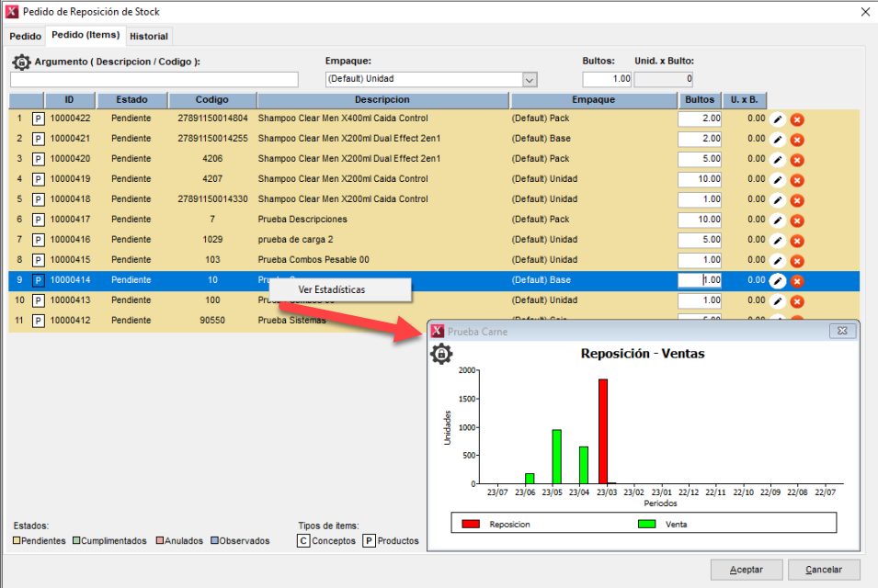Remove row 8 using the red X icon
The image size is (878, 588).
797,260
